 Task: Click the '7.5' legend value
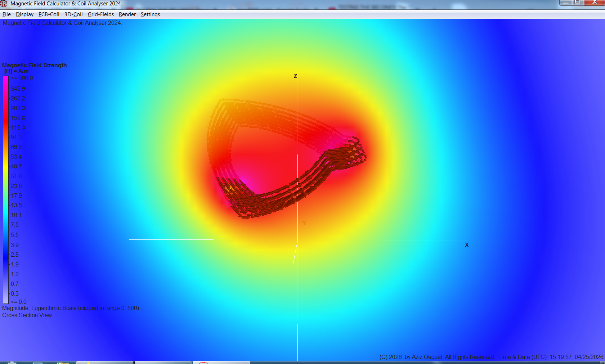pyautogui.click(x=15, y=225)
